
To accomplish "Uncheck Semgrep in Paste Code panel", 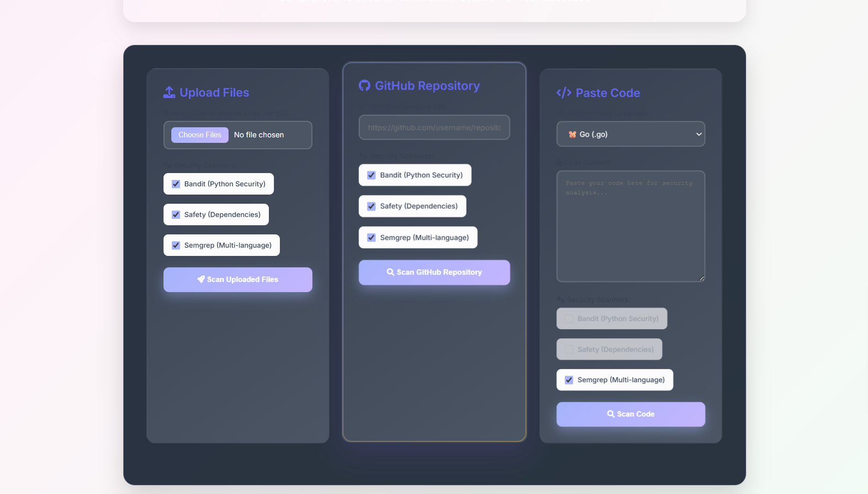I will click(x=569, y=380).
